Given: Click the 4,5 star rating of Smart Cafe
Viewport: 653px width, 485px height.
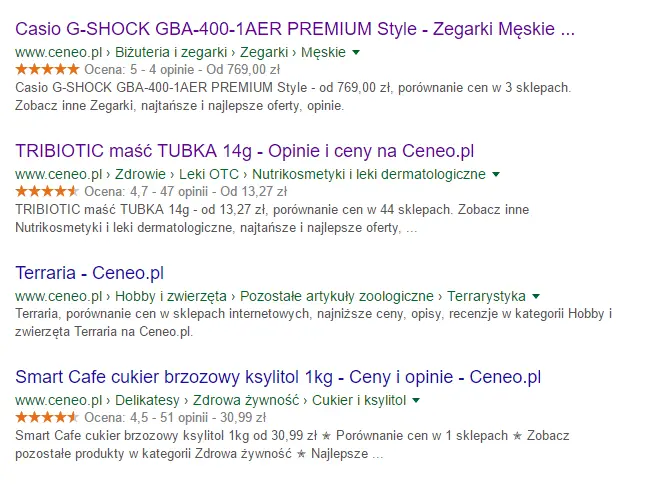Looking at the screenshot, I should (47, 417).
